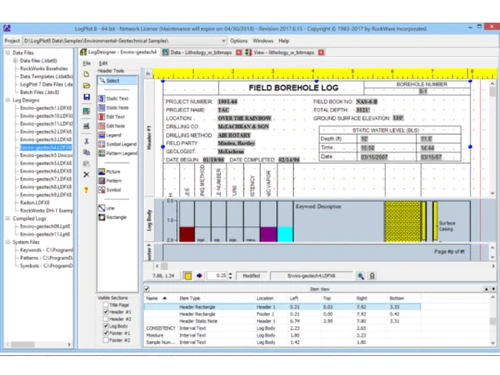This screenshot has height=375, width=500.
Task: Pick the Line tool
Action: pos(107,208)
